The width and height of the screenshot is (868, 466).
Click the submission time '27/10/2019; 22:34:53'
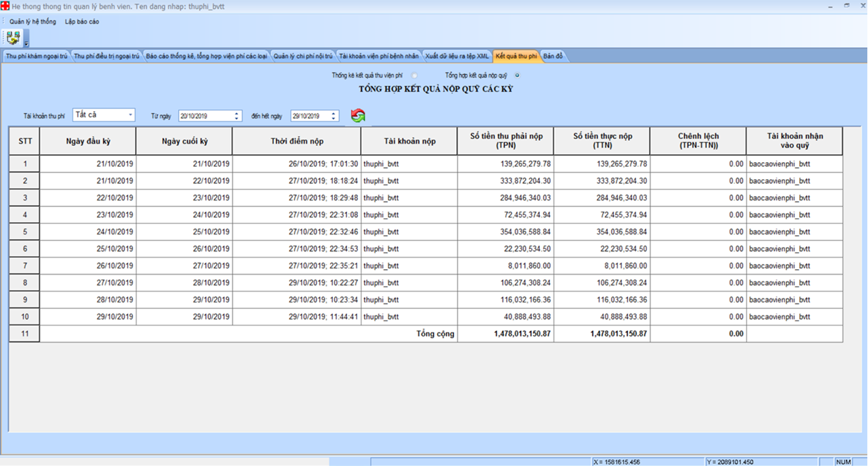click(x=323, y=249)
